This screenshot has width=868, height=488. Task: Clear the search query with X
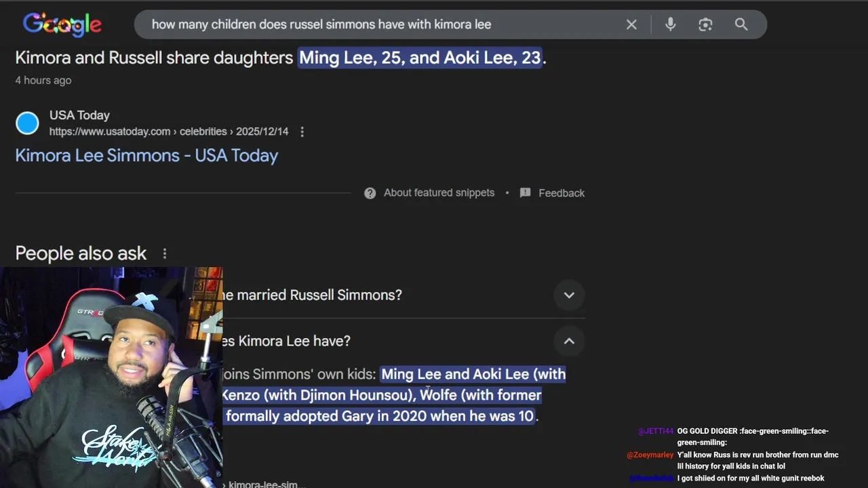pyautogui.click(x=631, y=24)
